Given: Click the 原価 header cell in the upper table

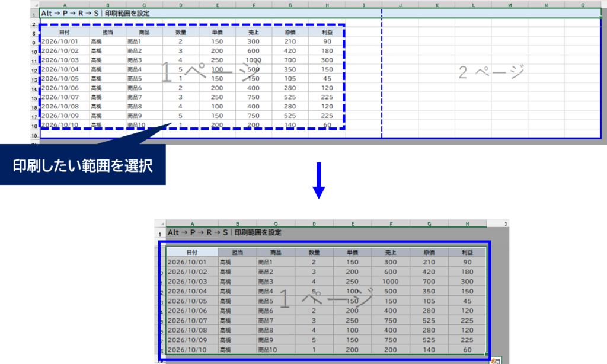Looking at the screenshot, I should 290,32.
